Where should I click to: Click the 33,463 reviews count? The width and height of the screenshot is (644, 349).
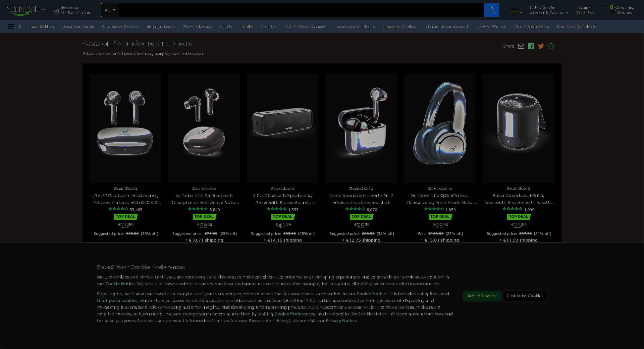coord(136,210)
